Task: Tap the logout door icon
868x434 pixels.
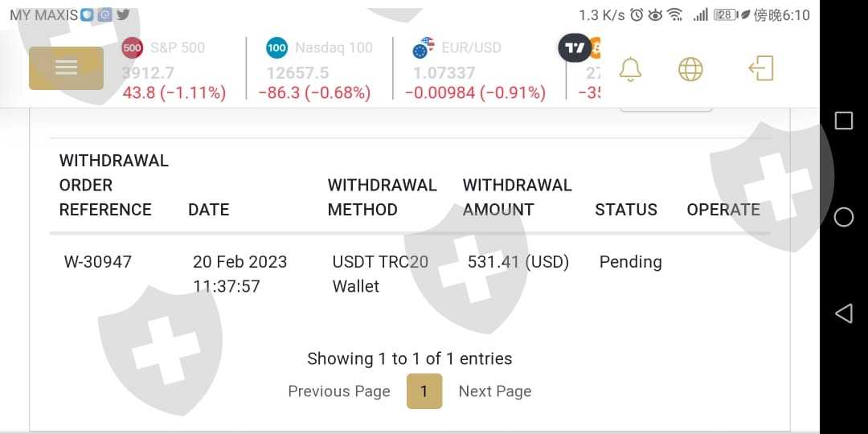Action: (x=760, y=69)
